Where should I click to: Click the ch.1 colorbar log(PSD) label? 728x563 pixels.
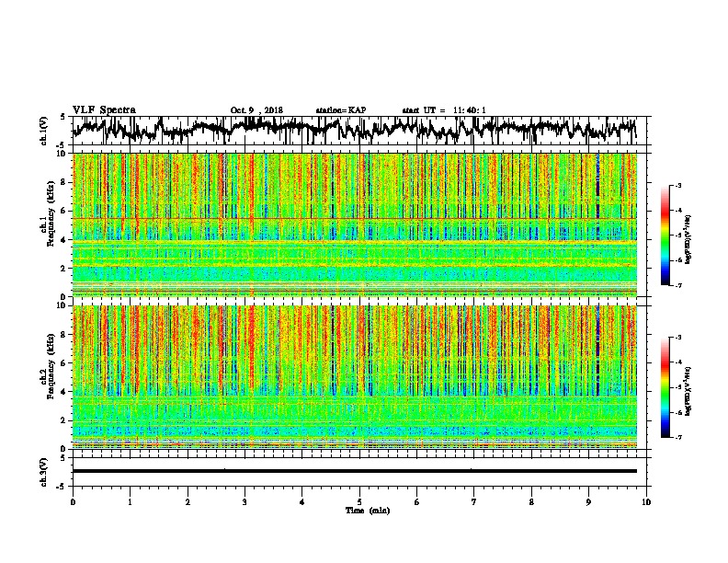(x=688, y=239)
